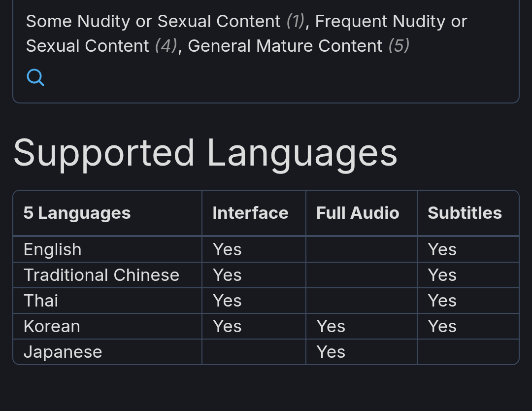
Task: Click the English Interface "Yes" cell
Action: click(227, 249)
